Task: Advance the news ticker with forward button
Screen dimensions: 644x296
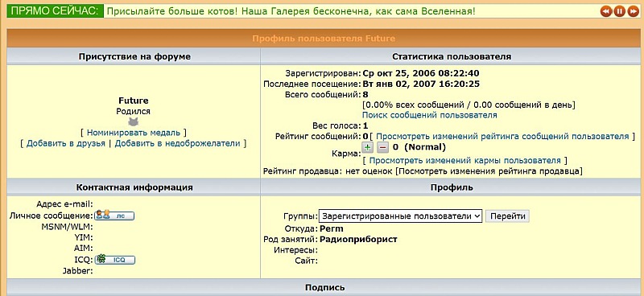Action: point(633,11)
